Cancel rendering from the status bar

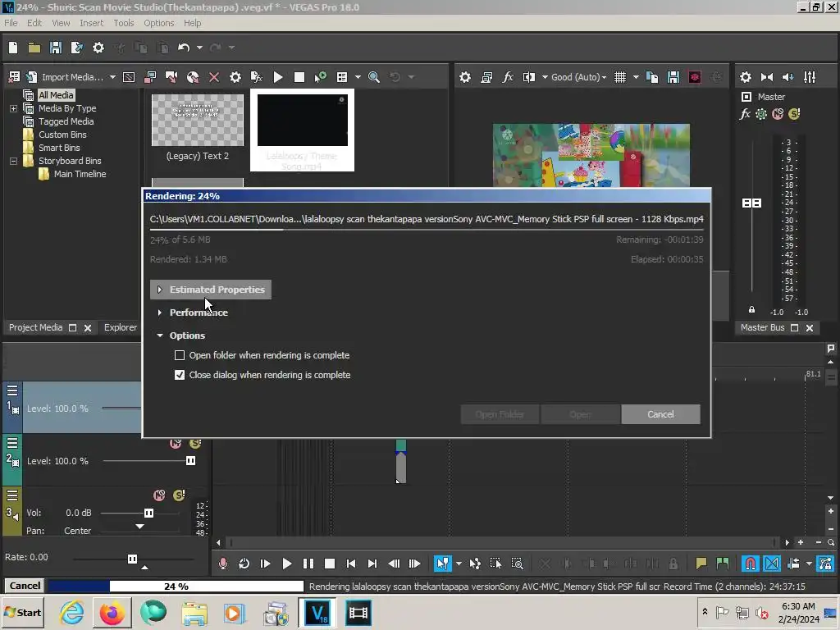25,586
